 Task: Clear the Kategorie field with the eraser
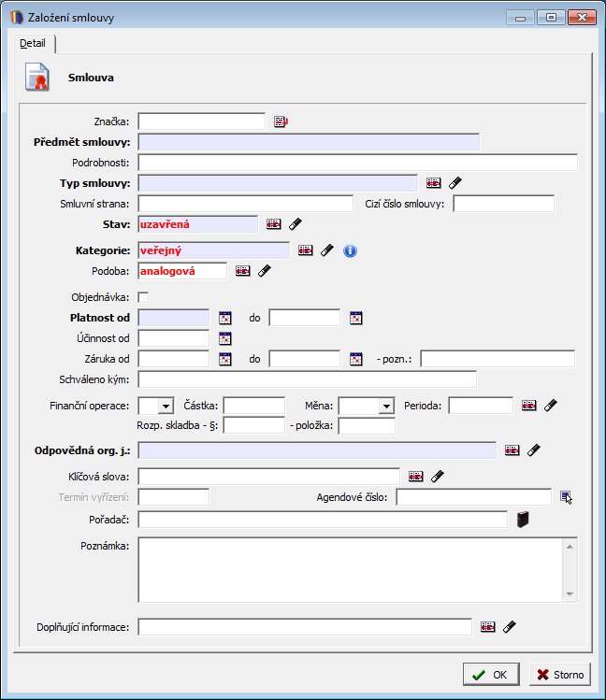pos(327,250)
